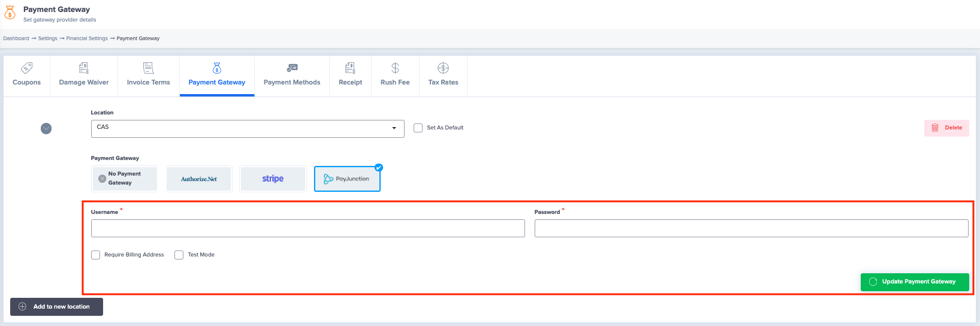Click the Receipt tab icon

tap(350, 68)
